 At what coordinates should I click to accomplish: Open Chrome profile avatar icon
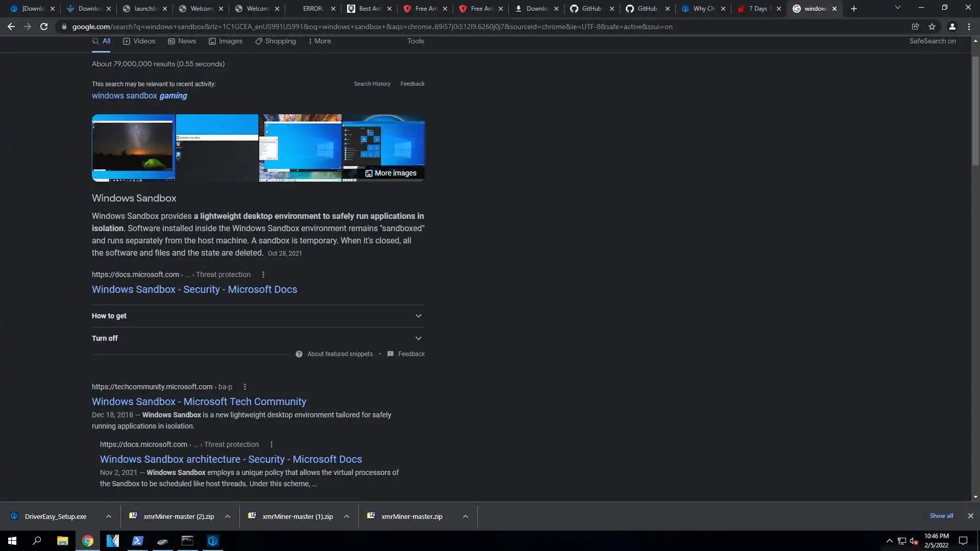[x=952, y=27]
